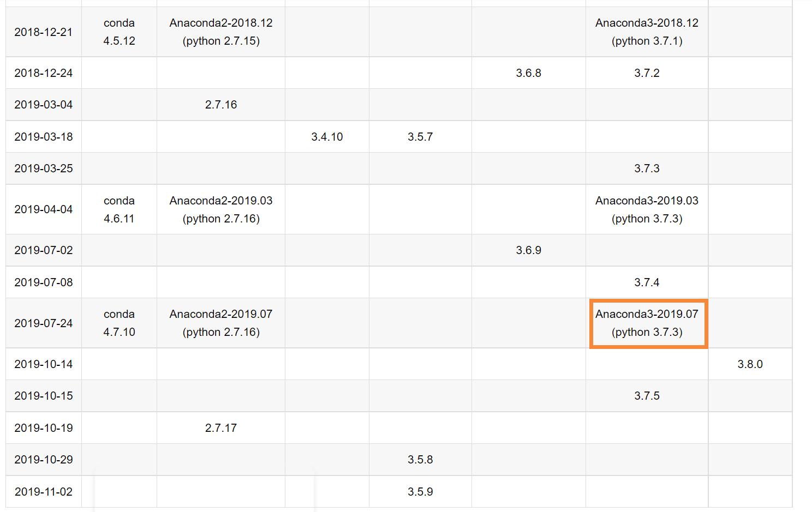This screenshot has width=812, height=512.
Task: Click the 3.6.9 version cell
Action: 529,250
